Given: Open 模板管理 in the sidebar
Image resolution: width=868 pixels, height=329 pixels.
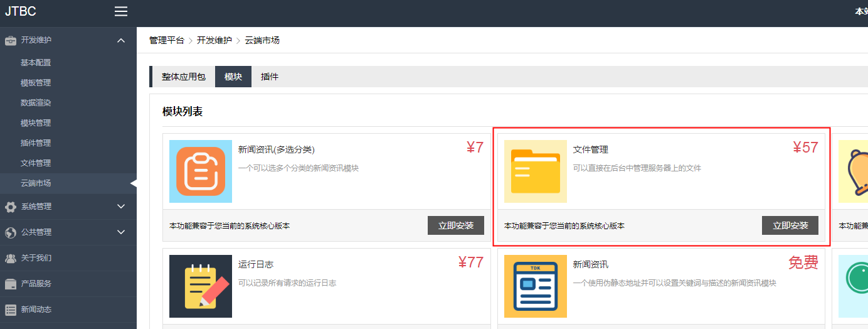Looking at the screenshot, I should [36, 83].
